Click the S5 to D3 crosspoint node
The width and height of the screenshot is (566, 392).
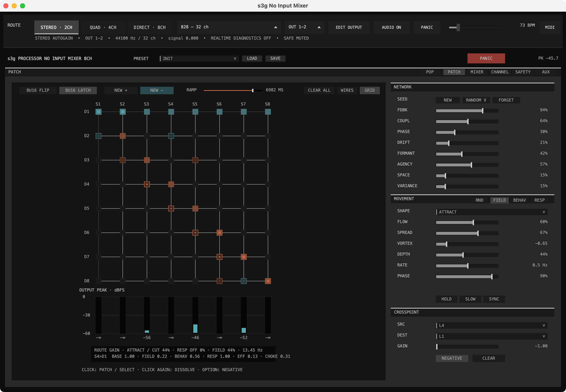(x=195, y=160)
